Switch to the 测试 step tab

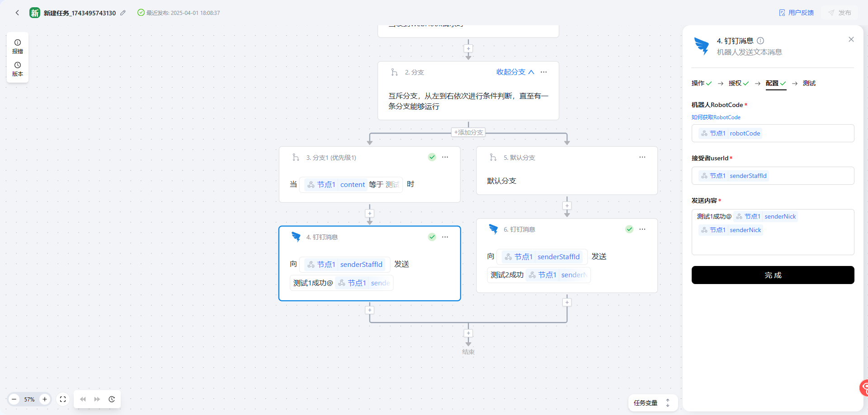point(809,83)
